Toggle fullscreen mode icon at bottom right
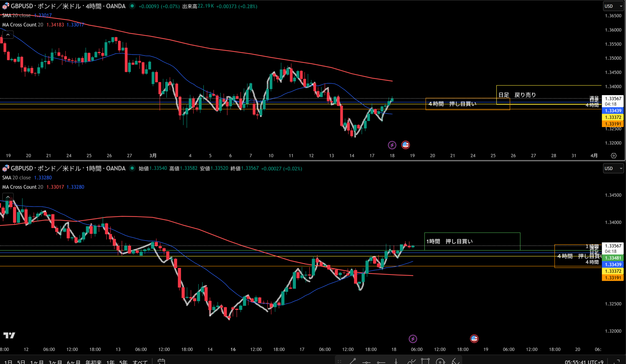The image size is (626, 364). 616,362
